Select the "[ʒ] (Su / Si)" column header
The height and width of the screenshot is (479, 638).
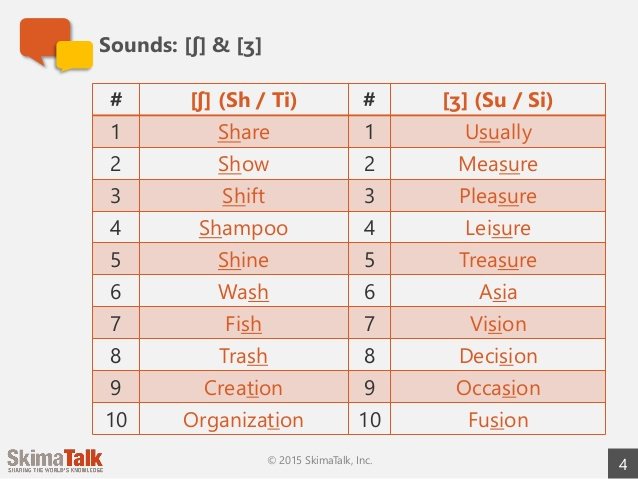[x=498, y=100]
